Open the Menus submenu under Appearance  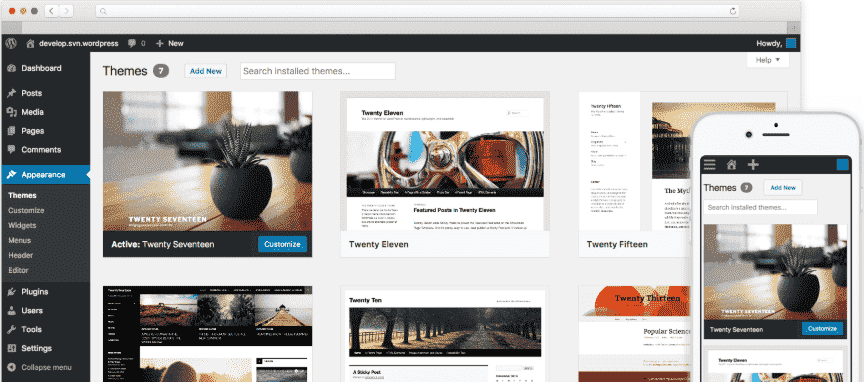[19, 240]
